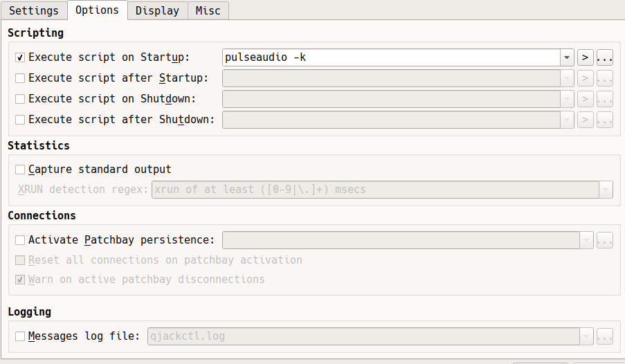625x364 pixels.
Task: Click '>' button on after Startup row
Action: click(586, 78)
